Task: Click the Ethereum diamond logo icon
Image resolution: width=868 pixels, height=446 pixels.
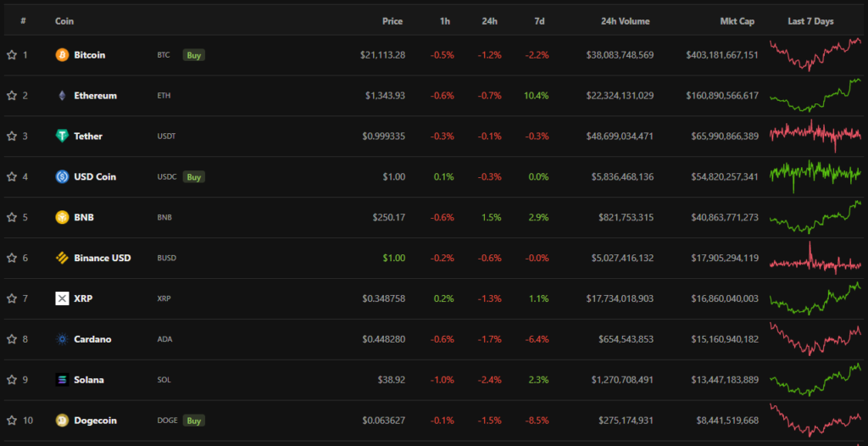Action: [62, 96]
